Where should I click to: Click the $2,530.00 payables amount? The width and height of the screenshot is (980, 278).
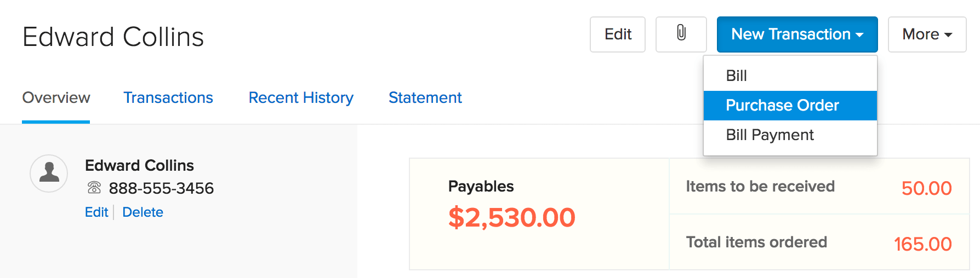(x=511, y=217)
